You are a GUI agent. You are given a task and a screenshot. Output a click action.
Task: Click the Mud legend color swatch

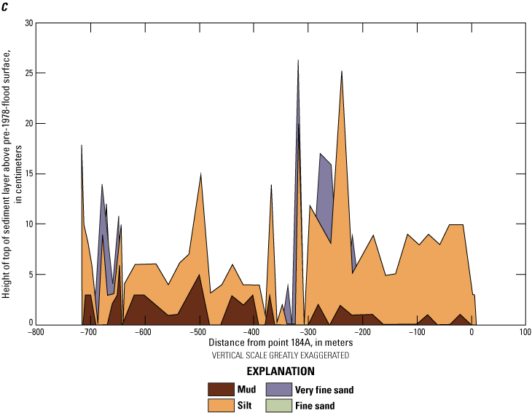point(219,390)
